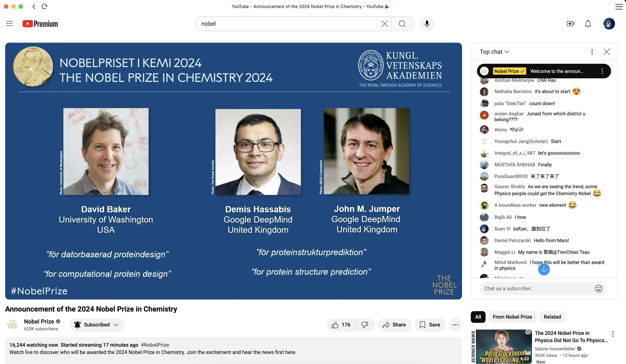Click the Share button
Image resolution: width=626 pixels, height=364 pixels.
click(x=394, y=324)
